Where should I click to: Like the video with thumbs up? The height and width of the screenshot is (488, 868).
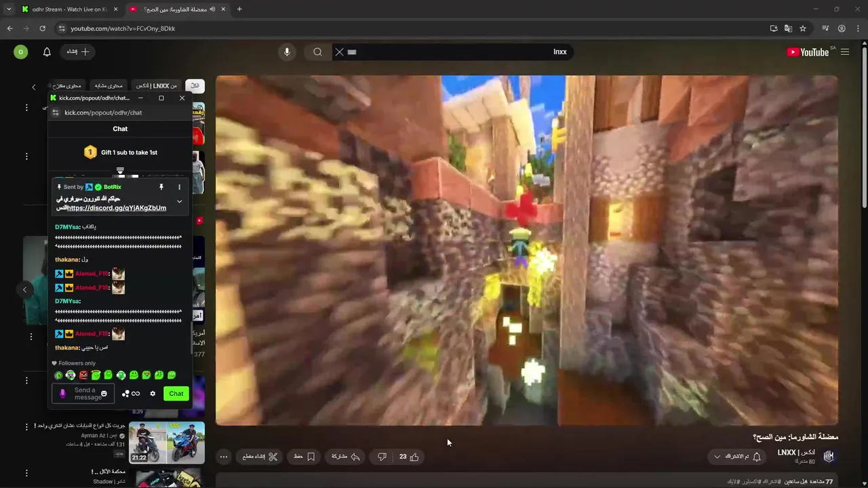point(408,457)
